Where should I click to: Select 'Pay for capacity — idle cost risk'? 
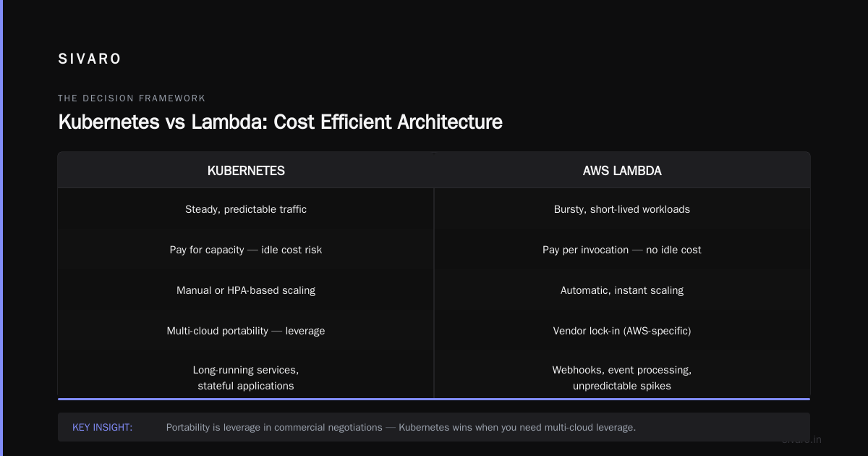click(x=246, y=250)
